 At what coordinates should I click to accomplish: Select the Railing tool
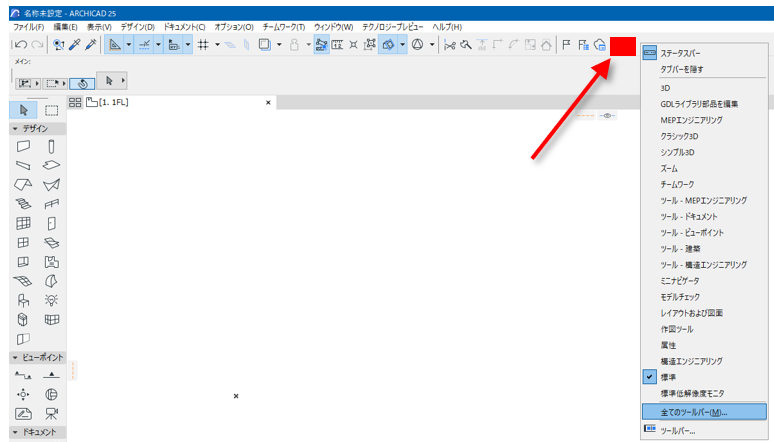pyautogui.click(x=51, y=204)
